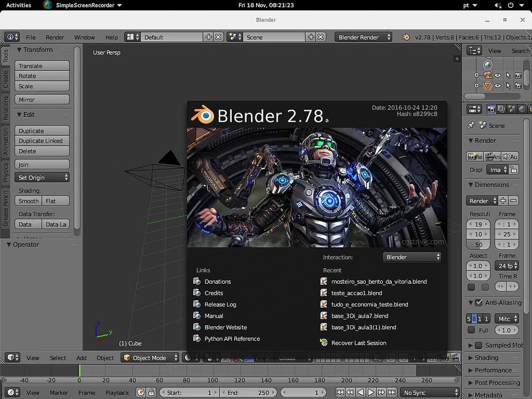Open the Properties editor type selector

(x=474, y=109)
